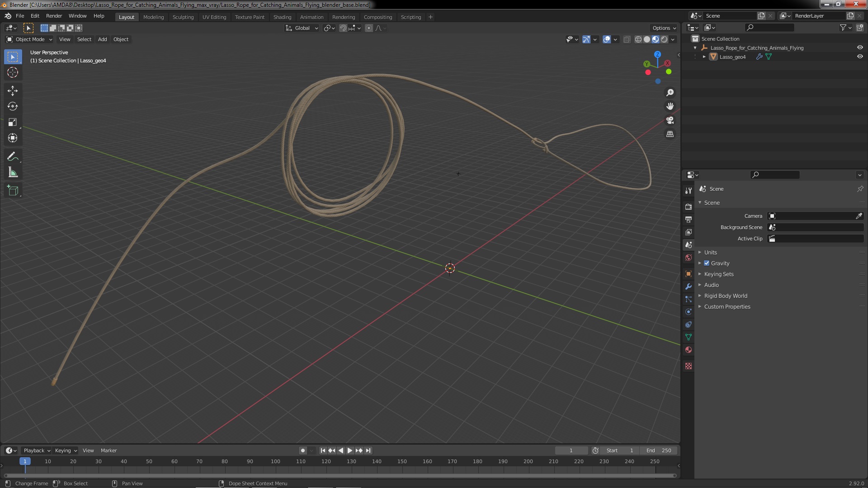The height and width of the screenshot is (488, 868).
Task: Expand the Units panel
Action: coord(710,253)
